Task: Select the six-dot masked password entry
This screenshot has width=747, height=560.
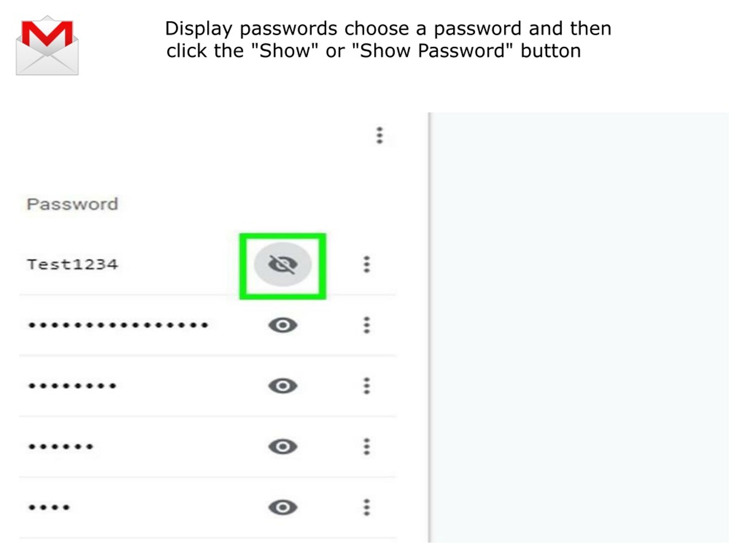Action: pos(61,447)
